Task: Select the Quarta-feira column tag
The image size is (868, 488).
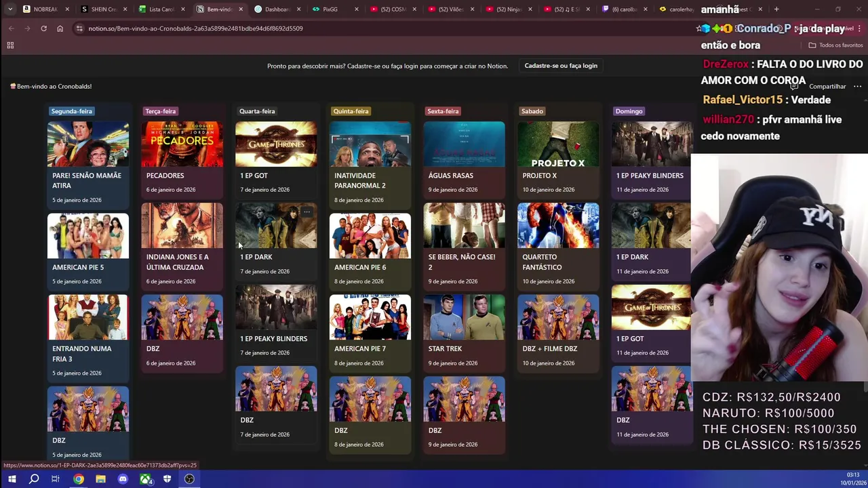Action: tap(257, 111)
